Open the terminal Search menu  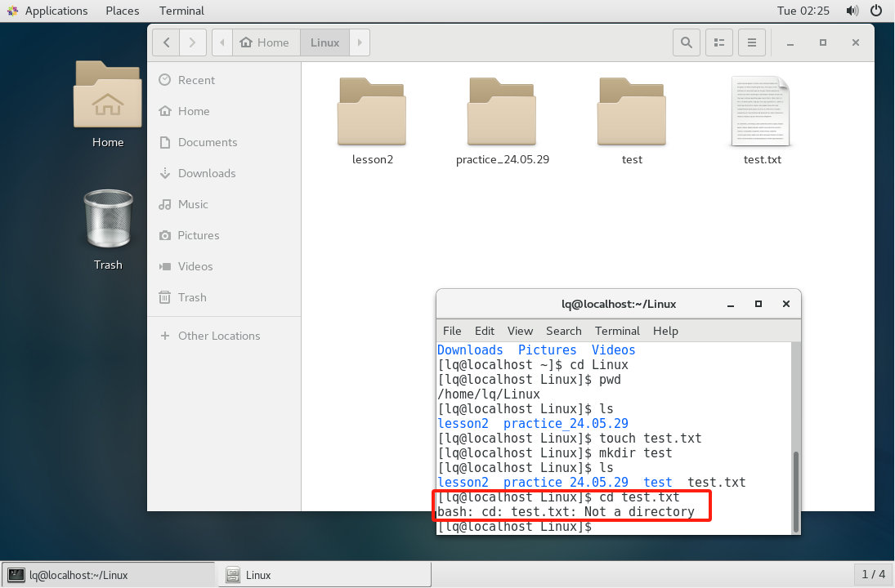tap(563, 332)
